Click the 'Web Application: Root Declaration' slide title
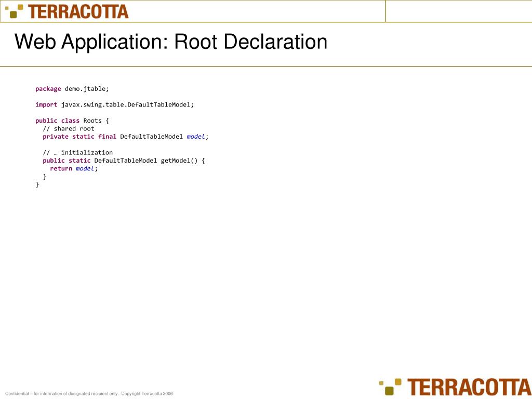Screen dimensions: 532x399 tap(170, 42)
